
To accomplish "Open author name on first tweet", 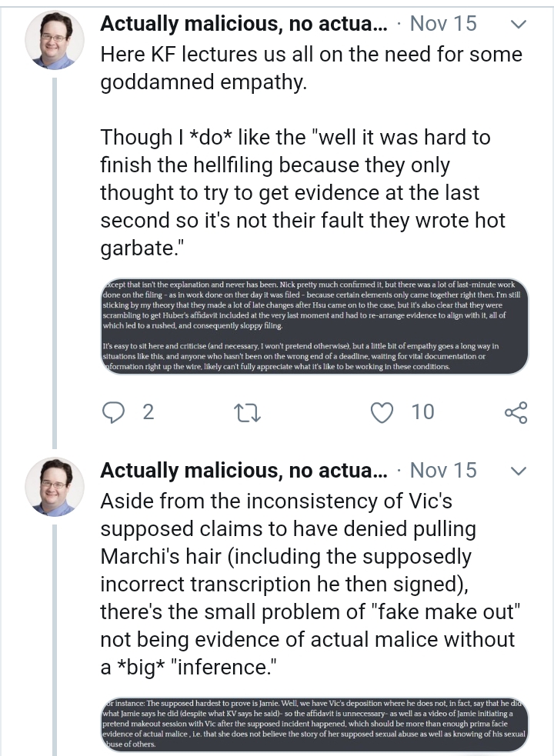I will tap(244, 24).
